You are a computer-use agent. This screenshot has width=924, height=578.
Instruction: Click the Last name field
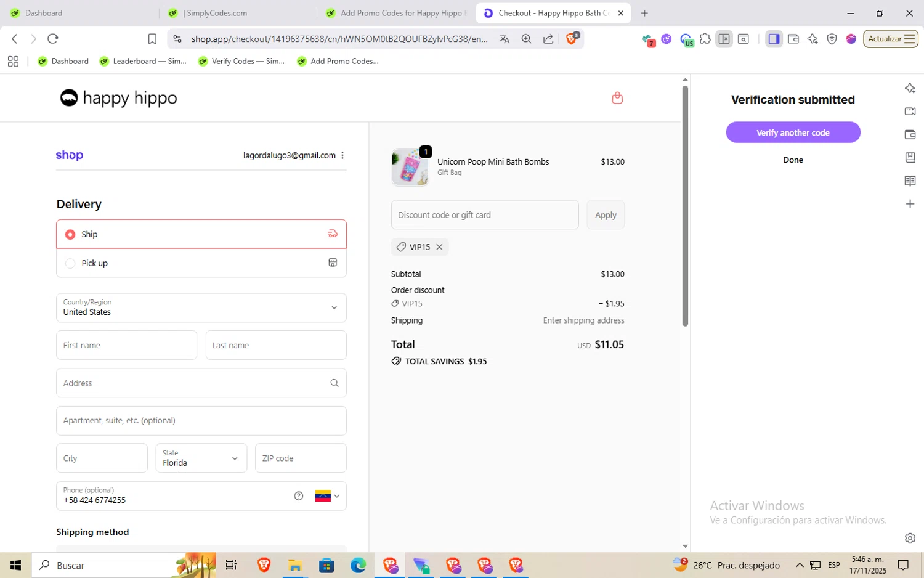pos(276,345)
